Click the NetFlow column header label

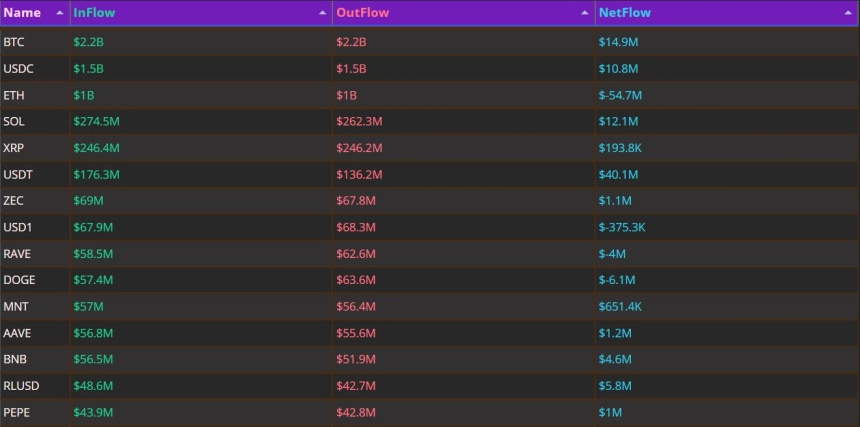pos(624,13)
